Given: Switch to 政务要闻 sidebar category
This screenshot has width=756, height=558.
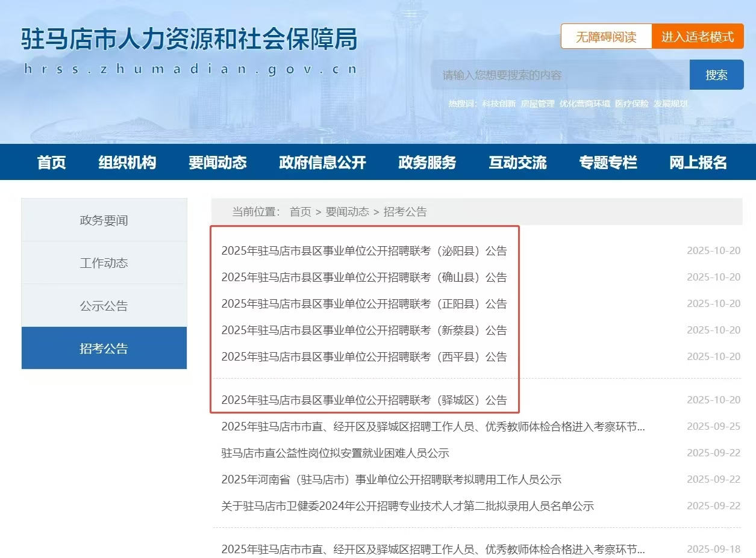Looking at the screenshot, I should 104,220.
